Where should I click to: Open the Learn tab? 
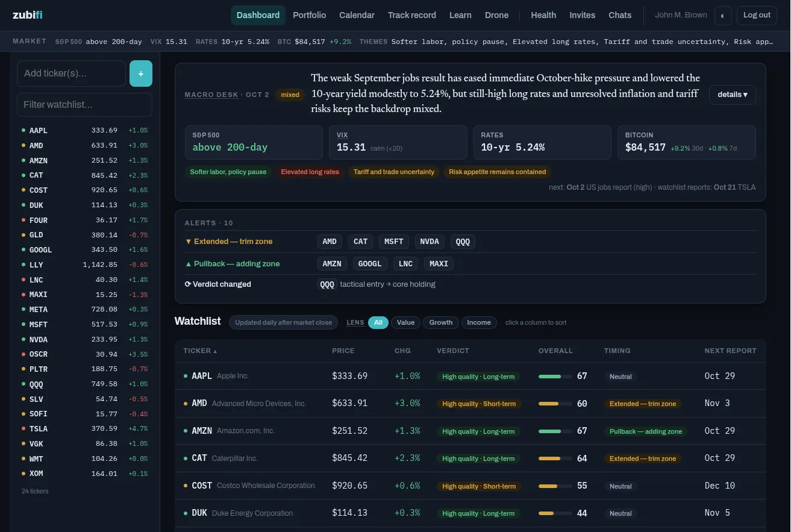click(460, 15)
